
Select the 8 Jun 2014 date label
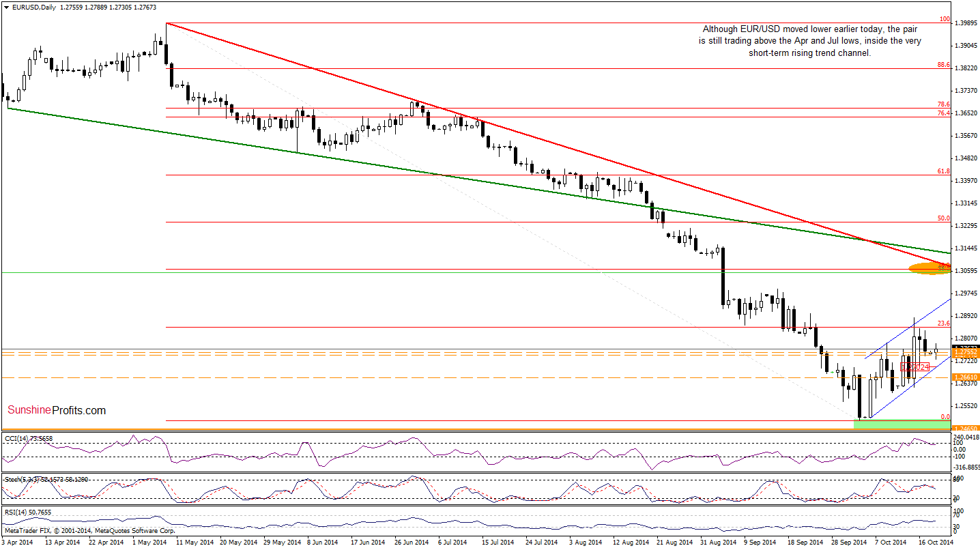[x=322, y=542]
